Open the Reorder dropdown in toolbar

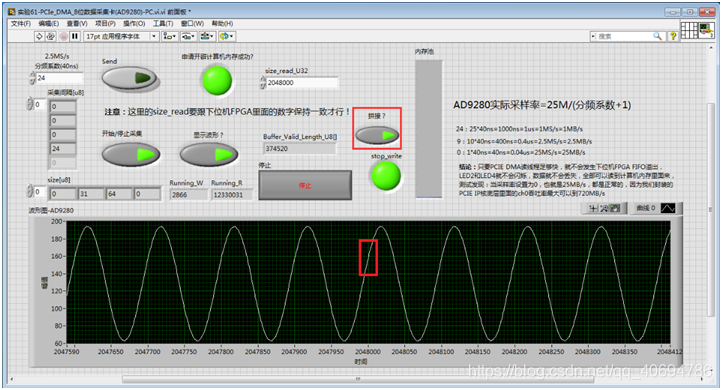coord(227,36)
